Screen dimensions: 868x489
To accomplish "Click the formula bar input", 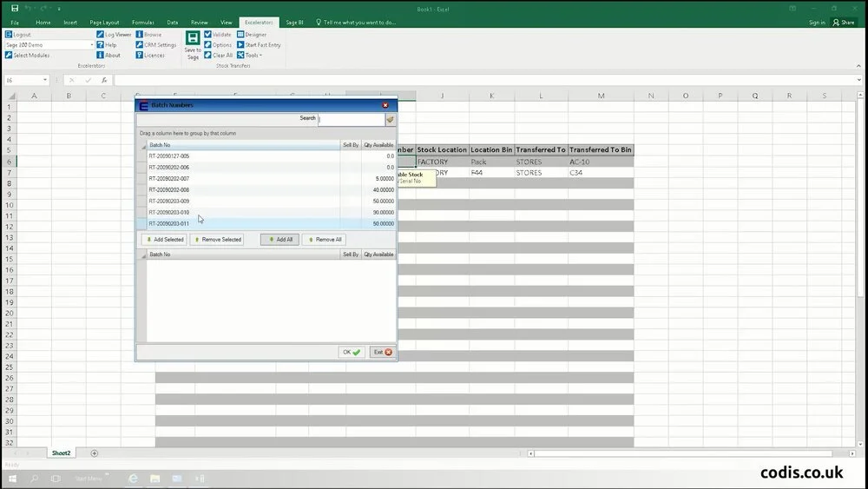I will 484,80.
